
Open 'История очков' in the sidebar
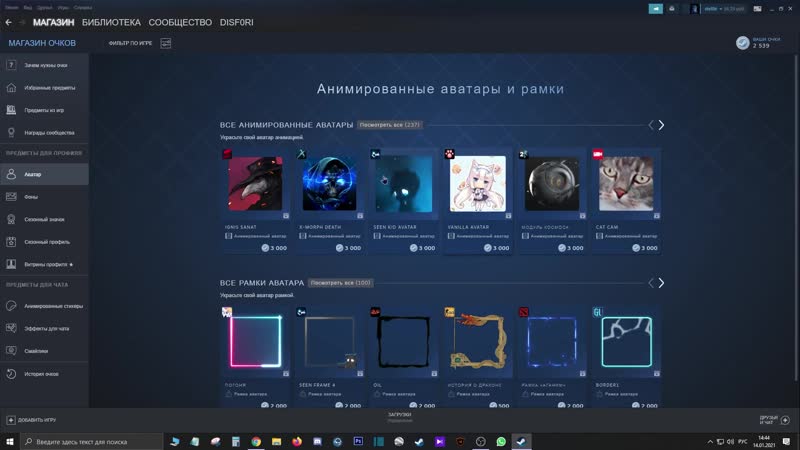44,374
